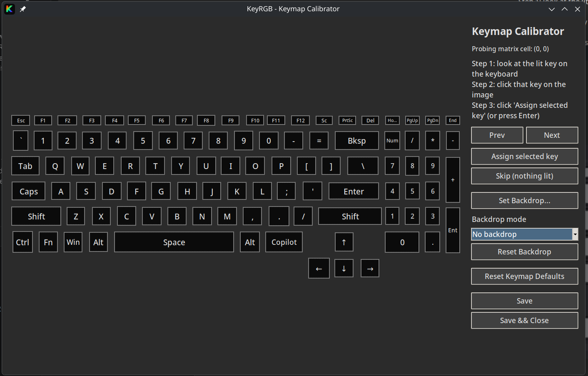588x376 pixels.
Task: Select the PrtSc key
Action: tap(347, 120)
